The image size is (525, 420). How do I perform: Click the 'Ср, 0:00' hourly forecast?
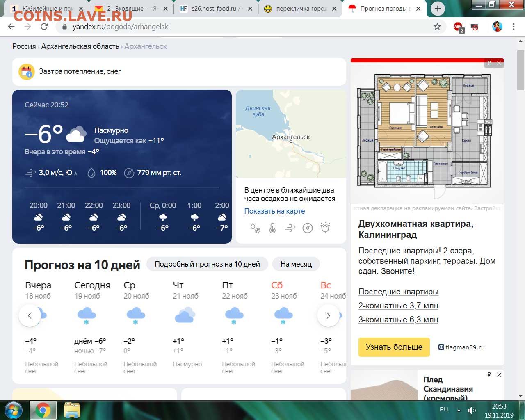click(x=163, y=217)
